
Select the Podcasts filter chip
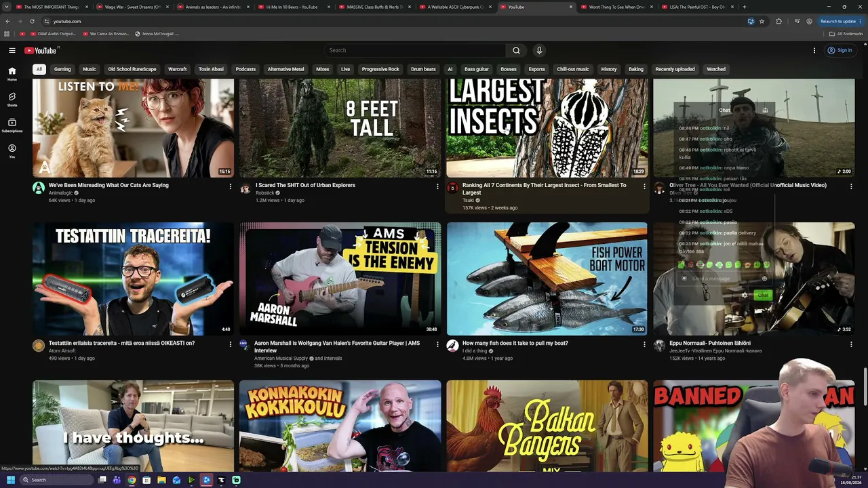point(245,69)
